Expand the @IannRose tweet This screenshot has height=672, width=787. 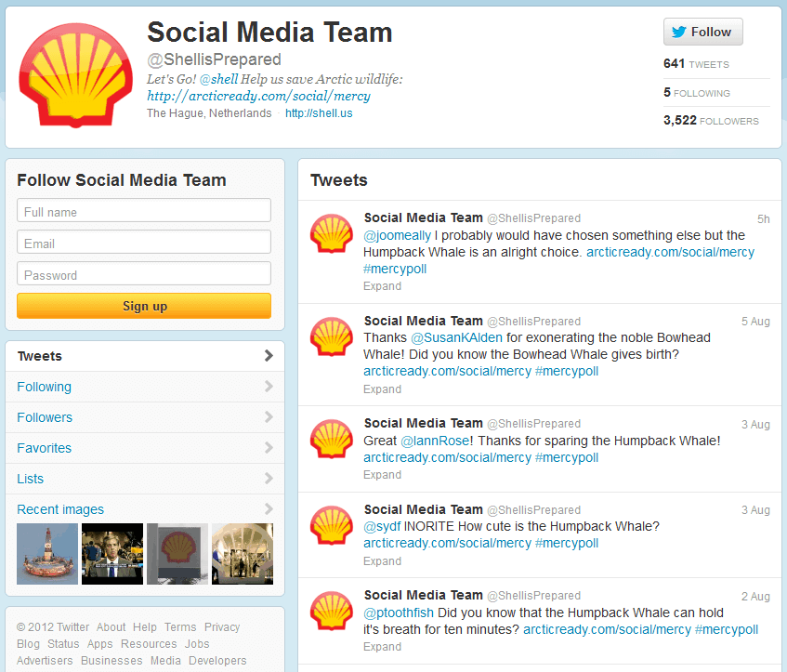(383, 475)
